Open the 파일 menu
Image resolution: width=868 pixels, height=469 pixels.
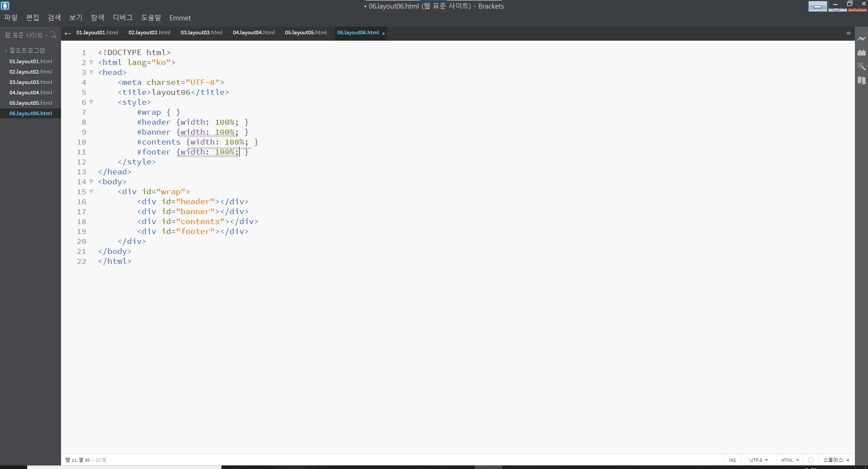click(11, 18)
